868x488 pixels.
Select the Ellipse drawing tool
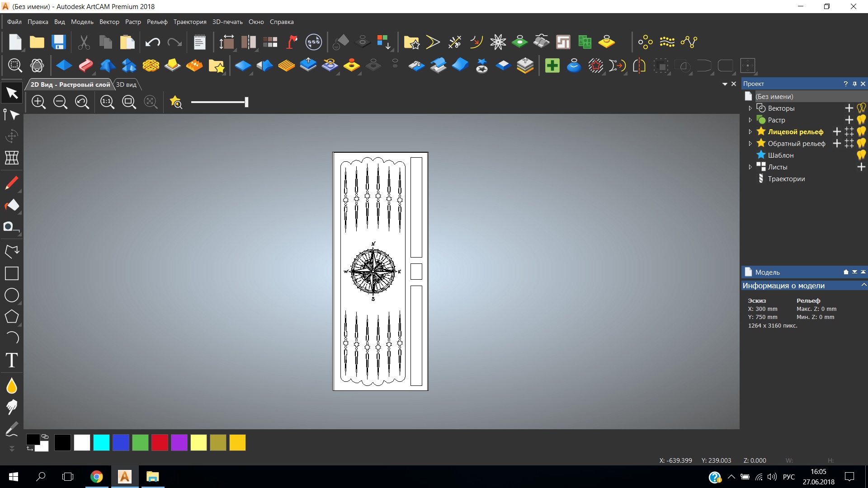click(12, 295)
